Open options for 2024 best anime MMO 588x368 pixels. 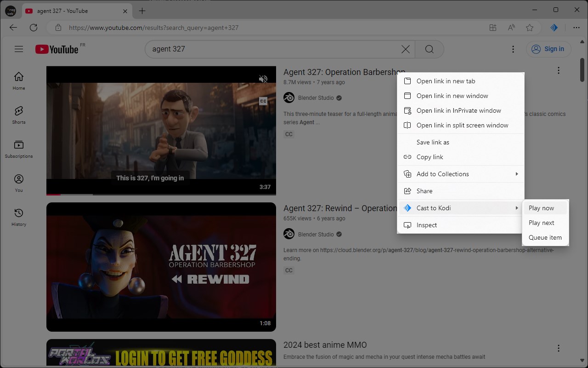(x=559, y=348)
